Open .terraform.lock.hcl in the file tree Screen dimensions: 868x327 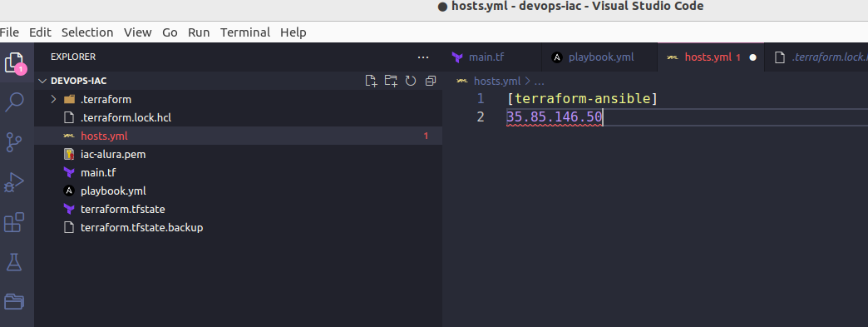pyautogui.click(x=238, y=118)
